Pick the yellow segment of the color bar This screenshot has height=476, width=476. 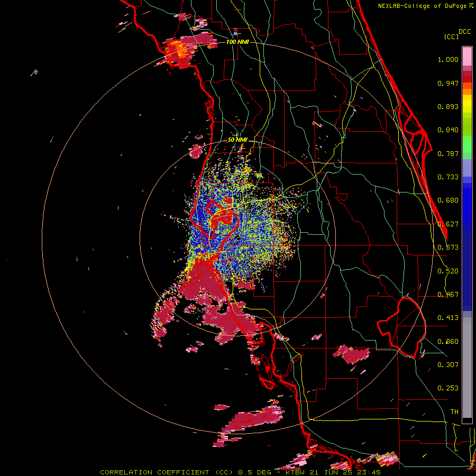pyautogui.click(x=467, y=104)
